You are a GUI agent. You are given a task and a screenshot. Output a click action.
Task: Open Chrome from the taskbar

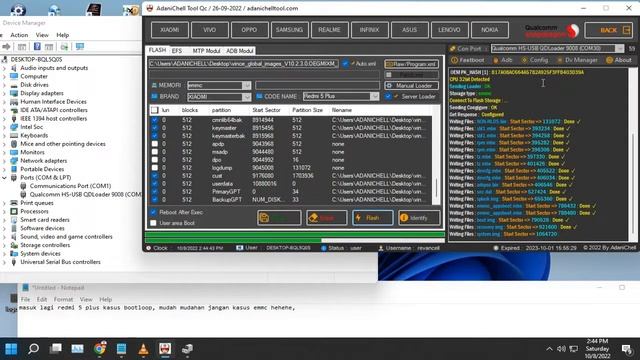click(100, 349)
